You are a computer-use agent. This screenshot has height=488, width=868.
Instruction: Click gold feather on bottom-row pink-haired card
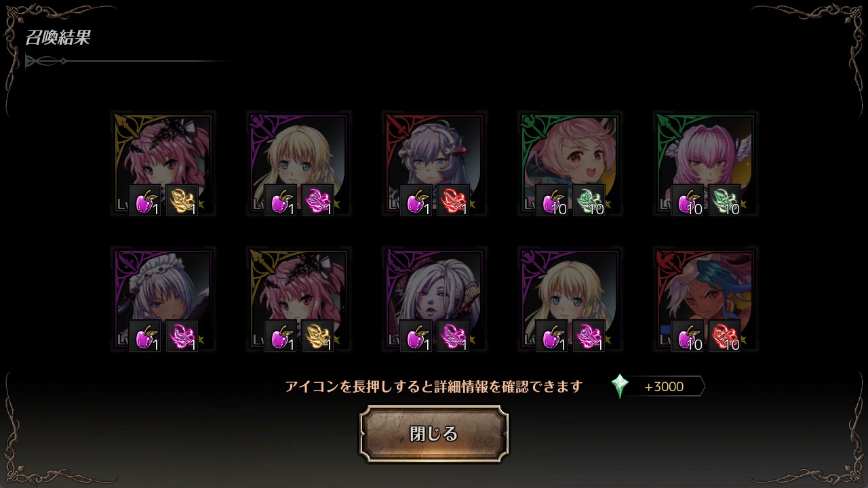coord(317,336)
